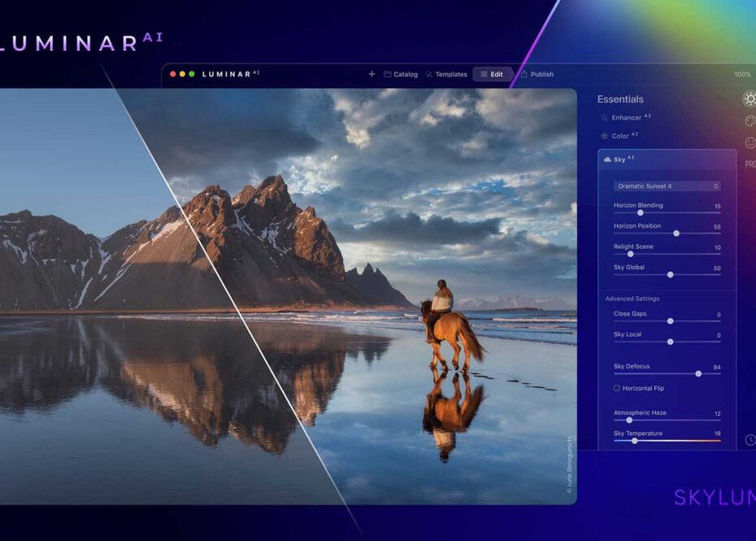
Task: Click the Publish share icon
Action: 524,74
